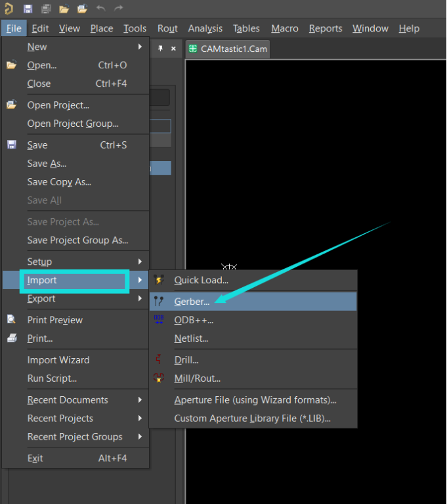
Task: Click the Redo arrow in the top toolbar
Action: pyautogui.click(x=119, y=9)
